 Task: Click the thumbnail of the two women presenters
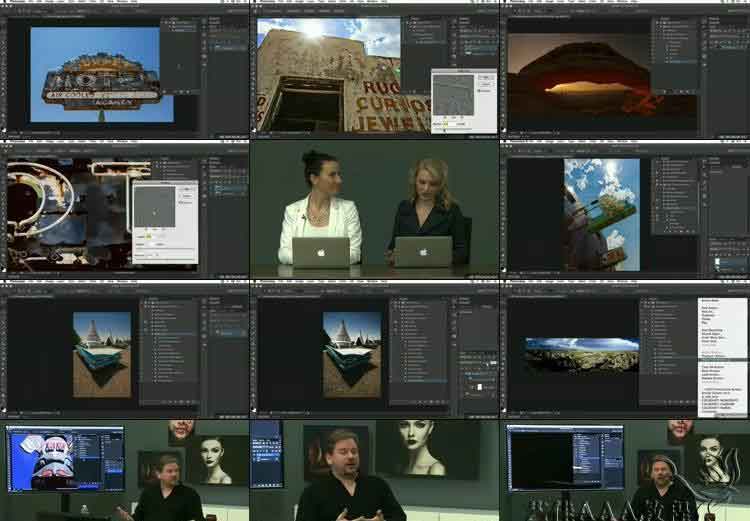(x=374, y=208)
